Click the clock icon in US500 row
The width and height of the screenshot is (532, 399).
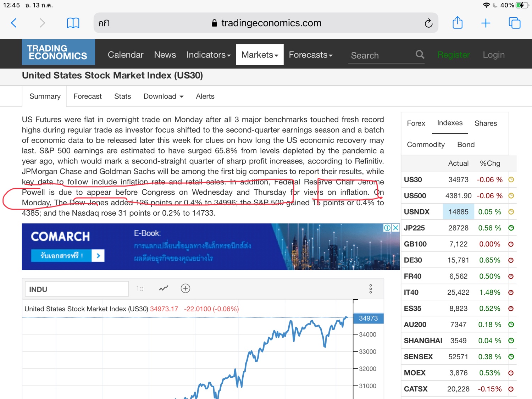coord(511,196)
